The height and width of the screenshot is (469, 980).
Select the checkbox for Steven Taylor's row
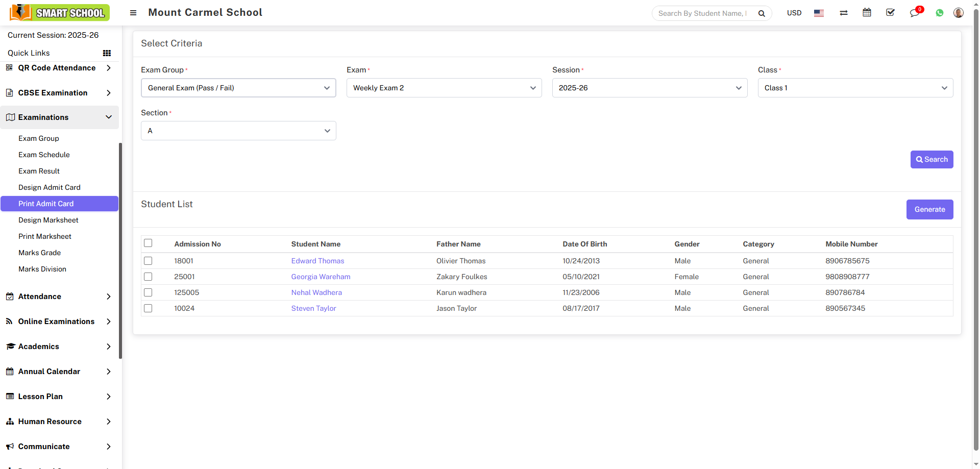pos(148,308)
